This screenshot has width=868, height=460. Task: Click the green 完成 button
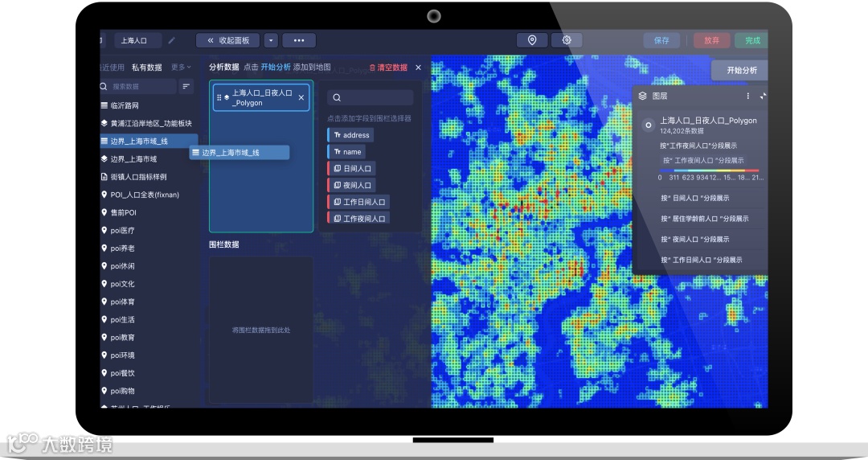(x=751, y=40)
